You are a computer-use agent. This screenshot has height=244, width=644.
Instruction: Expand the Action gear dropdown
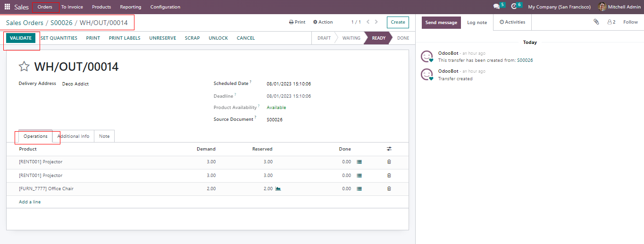tap(323, 22)
